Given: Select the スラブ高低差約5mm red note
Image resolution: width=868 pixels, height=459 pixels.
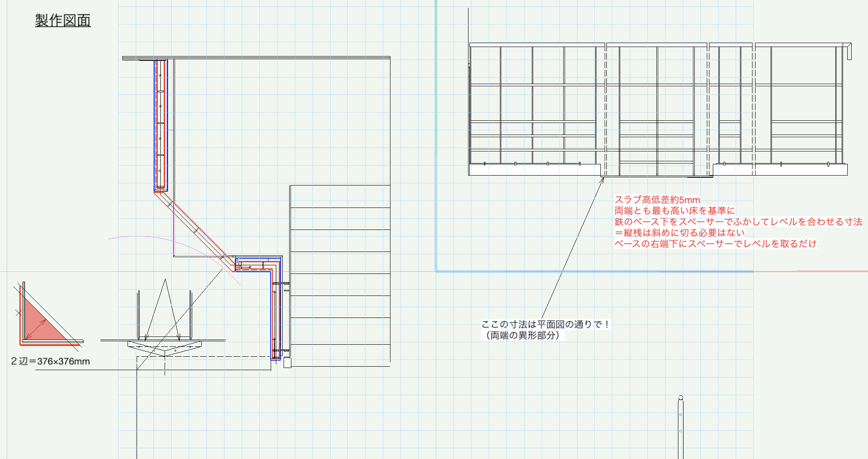Looking at the screenshot, I should pos(657,200).
